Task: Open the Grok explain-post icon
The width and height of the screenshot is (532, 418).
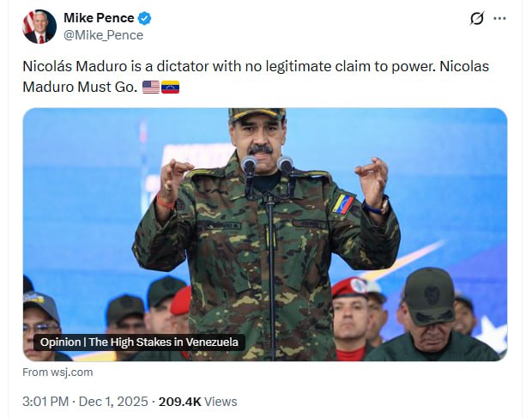Action: pyautogui.click(x=477, y=18)
